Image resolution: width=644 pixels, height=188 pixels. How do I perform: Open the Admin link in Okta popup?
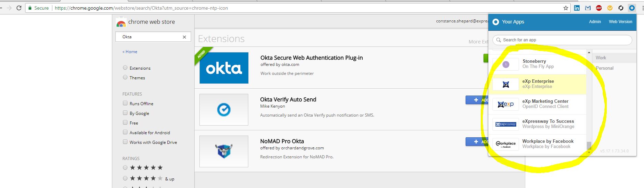click(x=595, y=22)
